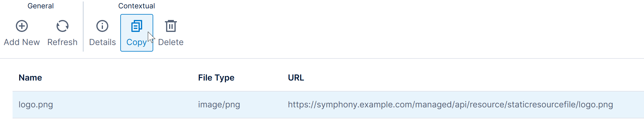Select the "Details" text label

pos(102,42)
